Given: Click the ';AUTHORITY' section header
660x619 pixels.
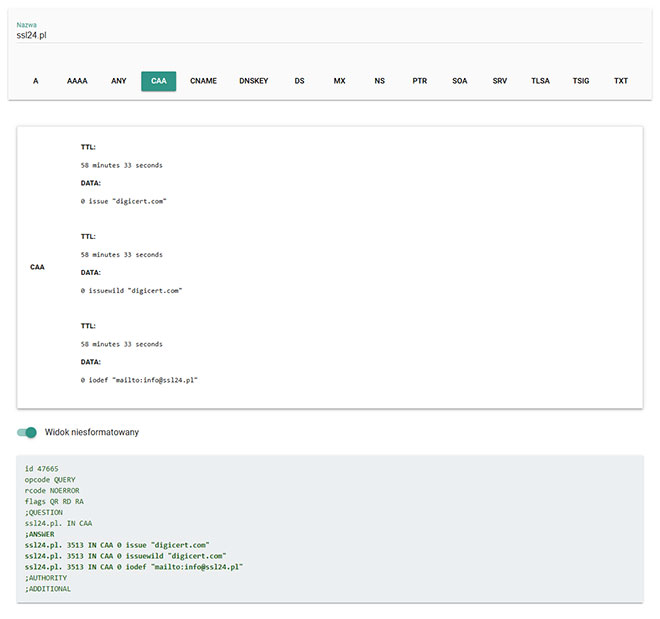Looking at the screenshot, I should [x=46, y=578].
